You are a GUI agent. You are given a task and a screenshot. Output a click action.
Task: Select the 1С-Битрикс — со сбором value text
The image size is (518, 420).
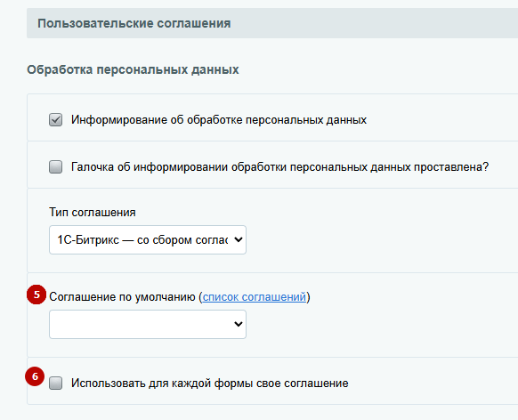pyautogui.click(x=142, y=239)
